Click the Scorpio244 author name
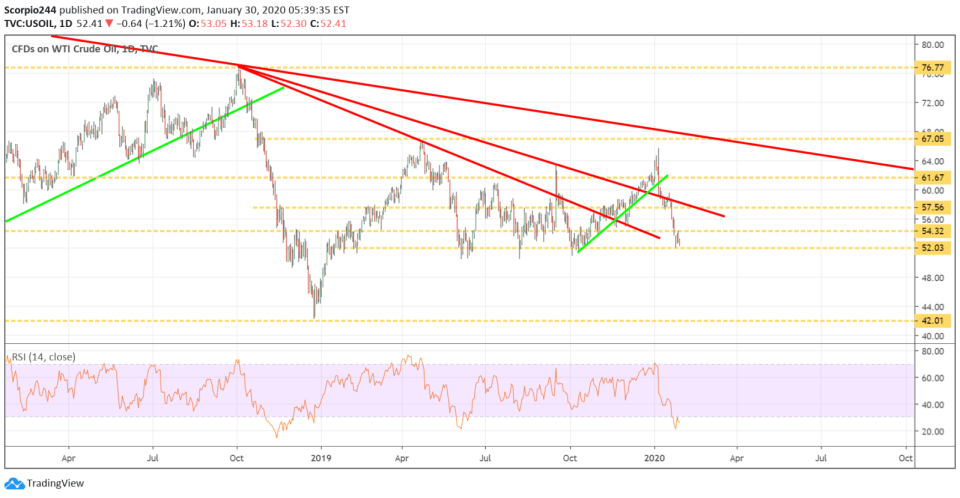This screenshot has height=498, width=960. pos(30,10)
